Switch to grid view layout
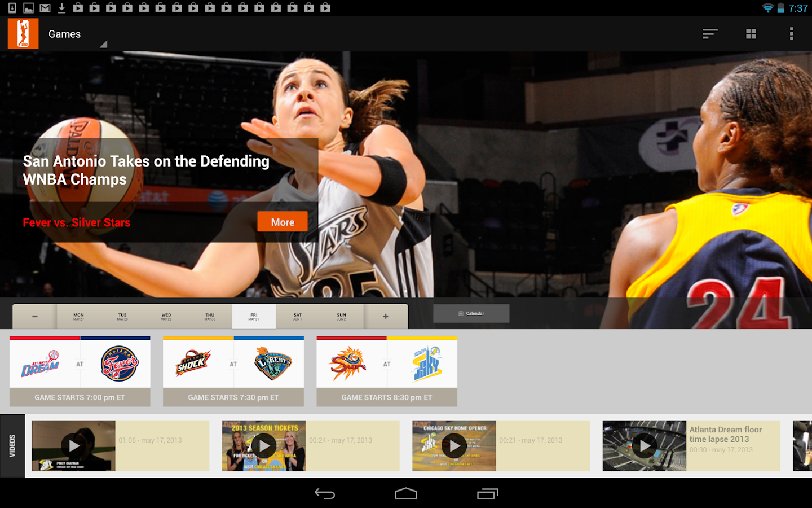 tap(751, 33)
